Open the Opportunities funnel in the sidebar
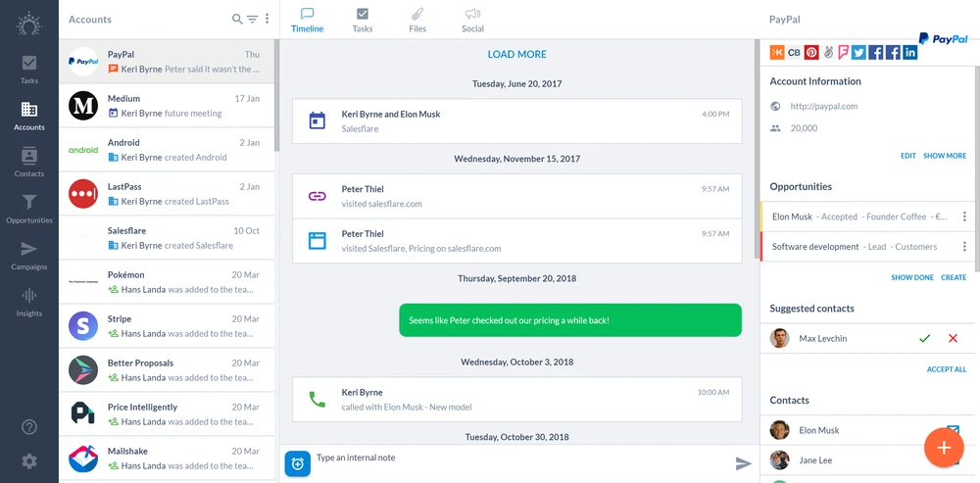Image resolution: width=980 pixels, height=483 pixels. [x=28, y=210]
